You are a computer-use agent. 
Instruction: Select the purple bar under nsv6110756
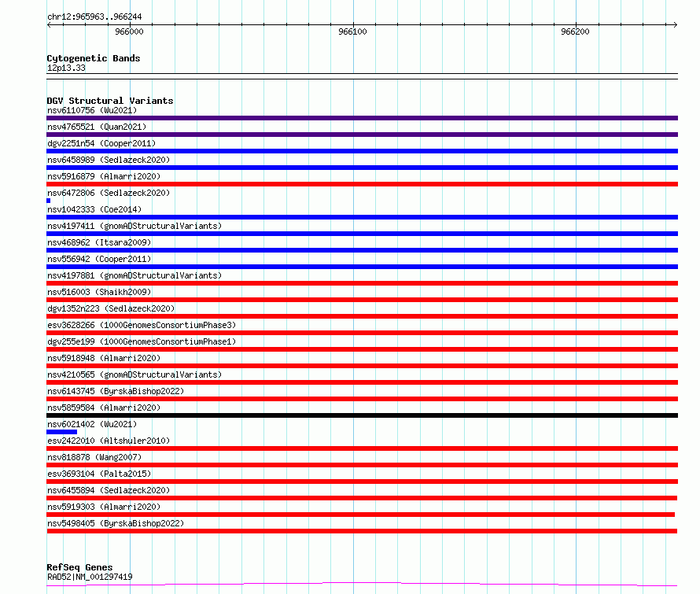pyautogui.click(x=362, y=118)
